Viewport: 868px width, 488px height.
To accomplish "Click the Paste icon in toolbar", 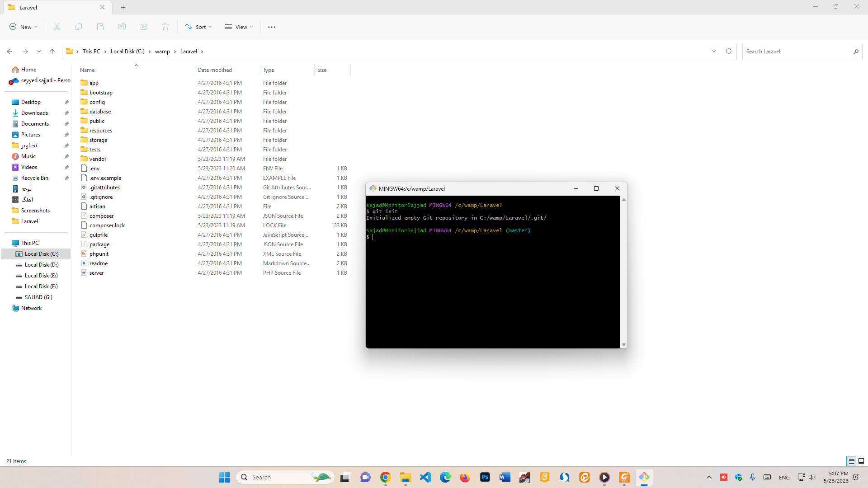I will click(x=100, y=27).
